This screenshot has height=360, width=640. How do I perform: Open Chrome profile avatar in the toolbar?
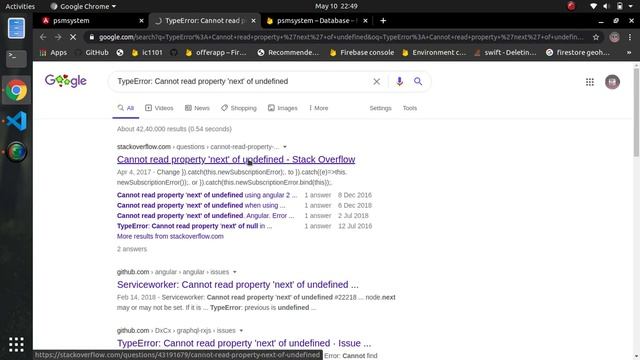click(x=614, y=37)
